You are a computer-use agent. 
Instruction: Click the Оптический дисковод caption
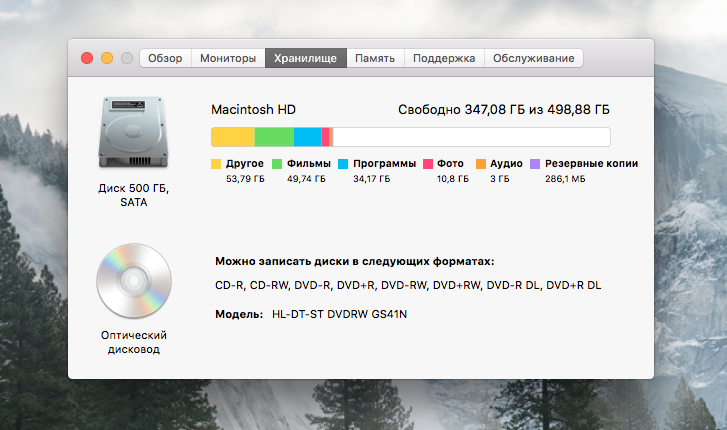click(x=134, y=342)
